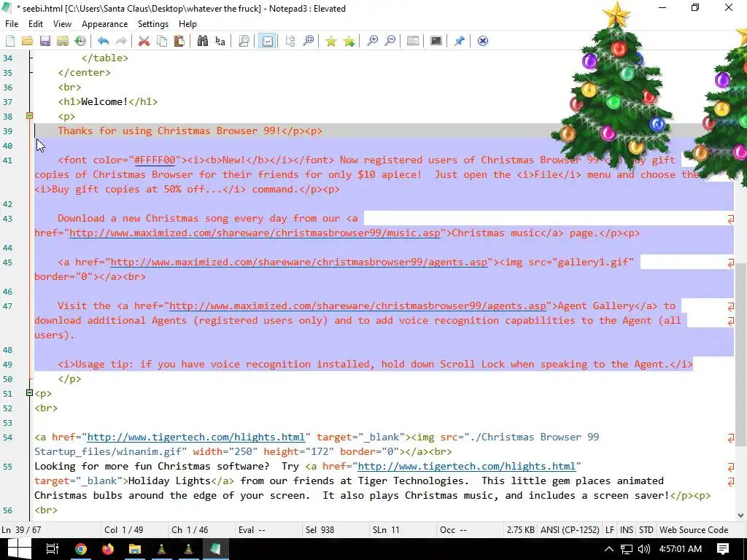Add to favorites star-plus icon
The image size is (747, 560).
pyautogui.click(x=349, y=41)
